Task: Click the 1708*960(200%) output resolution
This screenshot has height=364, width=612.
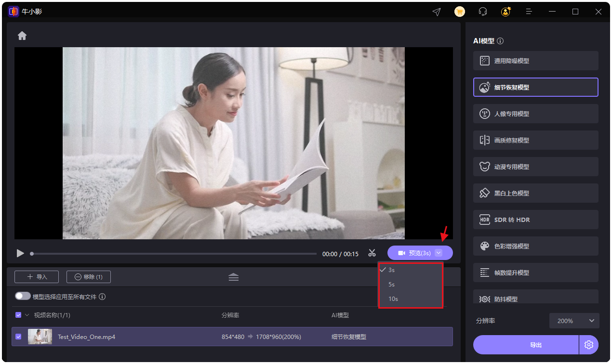Action: [x=279, y=337]
